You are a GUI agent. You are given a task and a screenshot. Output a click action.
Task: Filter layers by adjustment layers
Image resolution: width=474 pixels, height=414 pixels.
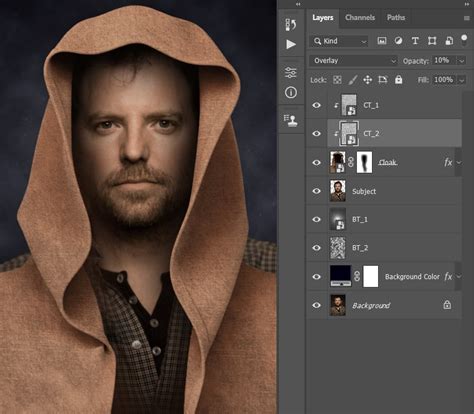pos(398,41)
